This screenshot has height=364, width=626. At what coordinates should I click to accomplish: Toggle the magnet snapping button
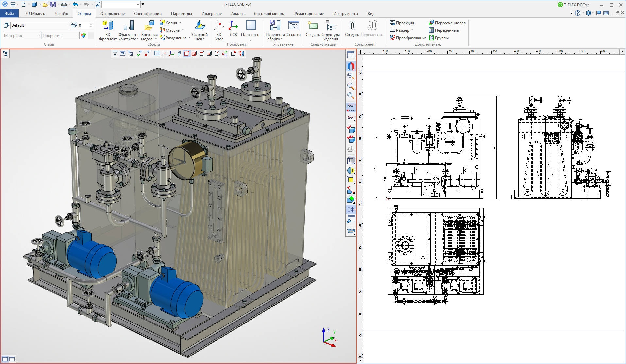[351, 66]
